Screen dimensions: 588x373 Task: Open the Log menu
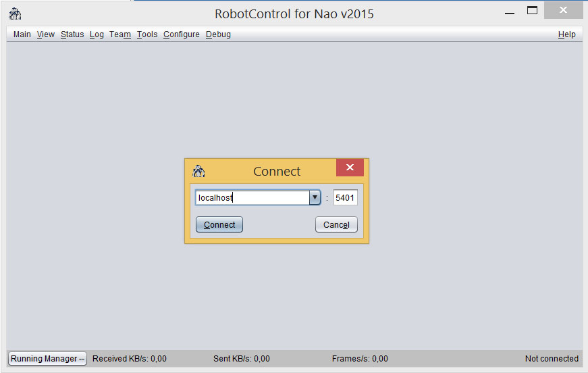click(97, 34)
